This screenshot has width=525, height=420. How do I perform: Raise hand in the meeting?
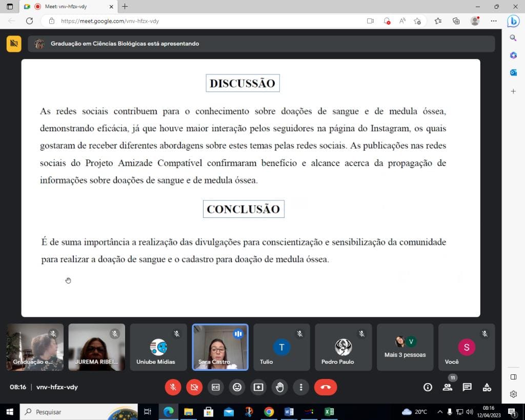(280, 387)
